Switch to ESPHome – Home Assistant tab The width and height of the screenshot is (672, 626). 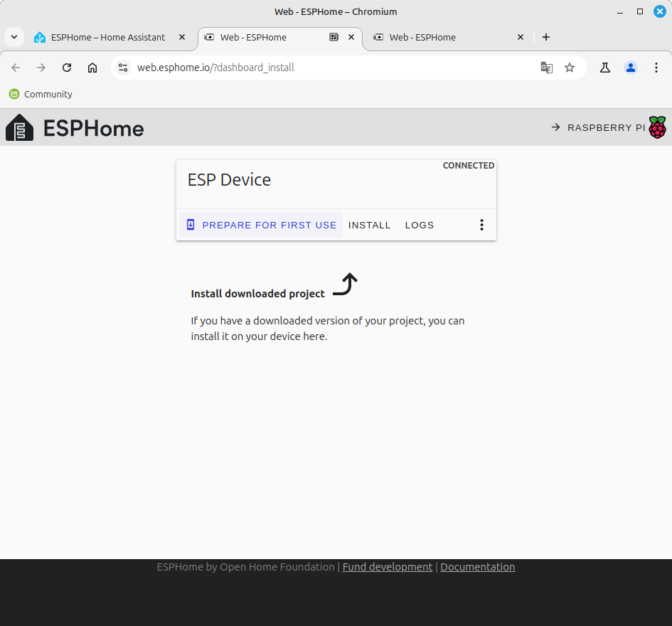coord(108,37)
